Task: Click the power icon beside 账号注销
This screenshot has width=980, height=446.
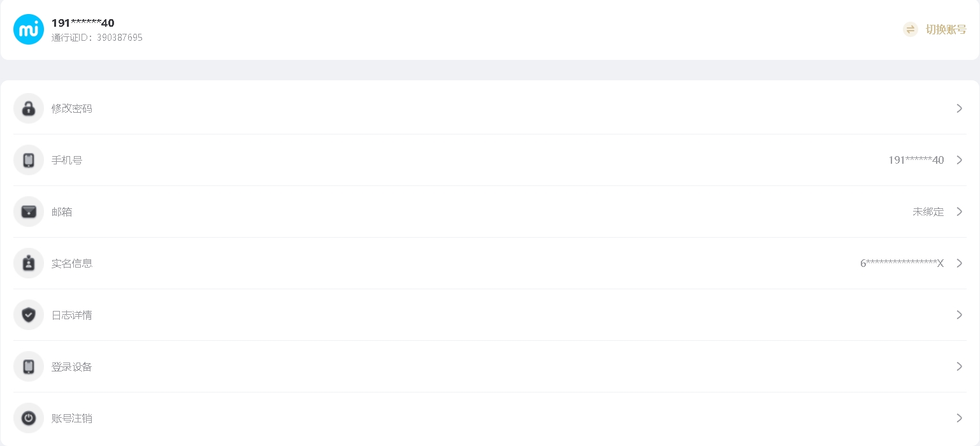Action: pyautogui.click(x=29, y=418)
